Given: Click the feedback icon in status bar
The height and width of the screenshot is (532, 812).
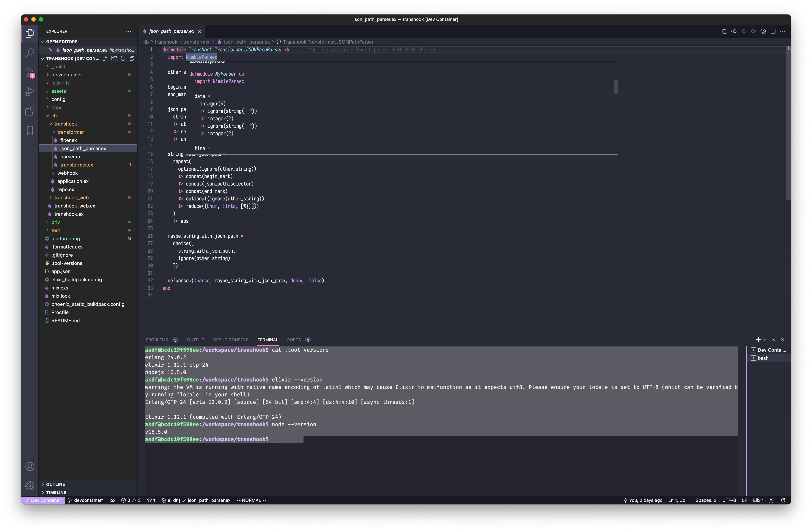Looking at the screenshot, I should point(771,500).
